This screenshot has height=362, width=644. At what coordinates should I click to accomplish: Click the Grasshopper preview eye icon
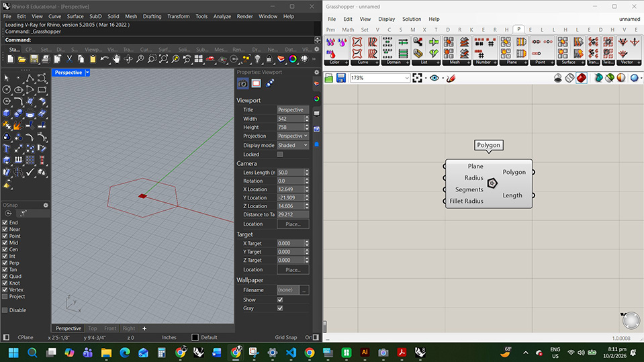click(x=434, y=79)
